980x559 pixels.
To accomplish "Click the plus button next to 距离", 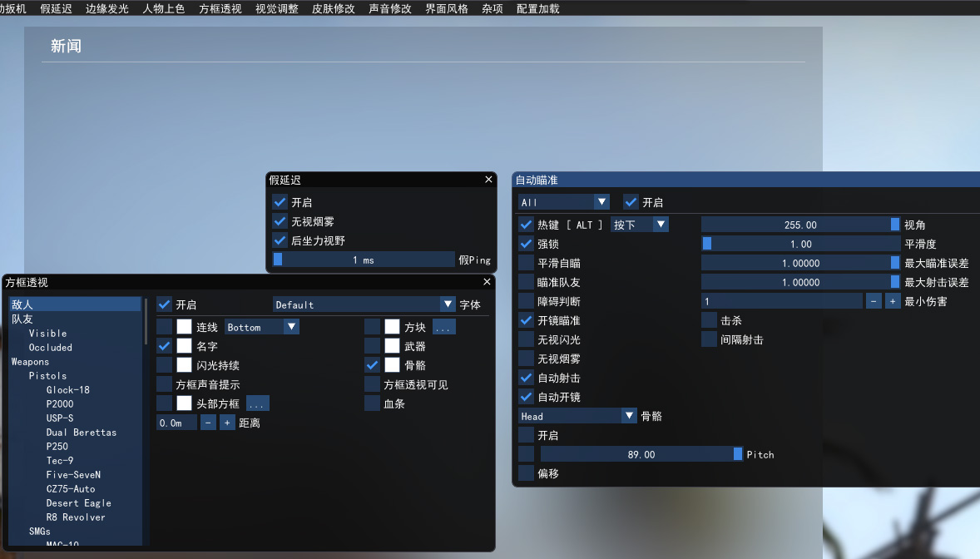I will click(227, 423).
